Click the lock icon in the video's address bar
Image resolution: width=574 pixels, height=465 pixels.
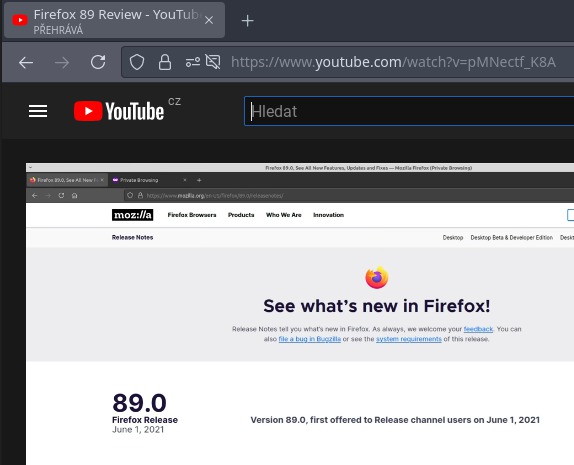point(140,196)
